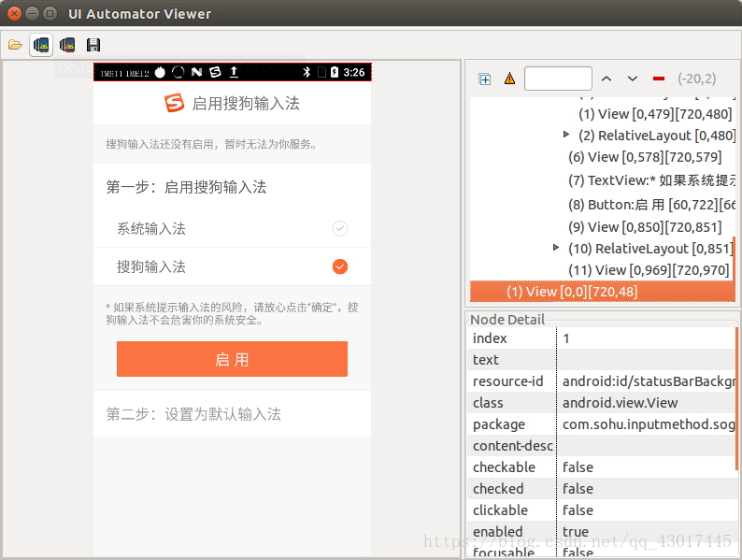Viewport: 742px width, 560px height.
Task: Select the (8) Button tree row
Action: coord(651,205)
